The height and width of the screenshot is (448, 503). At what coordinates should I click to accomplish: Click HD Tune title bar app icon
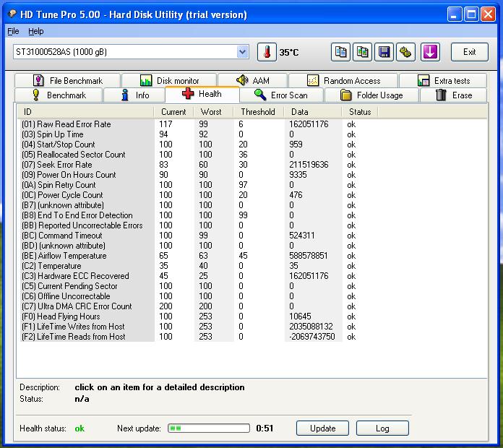pos(12,14)
